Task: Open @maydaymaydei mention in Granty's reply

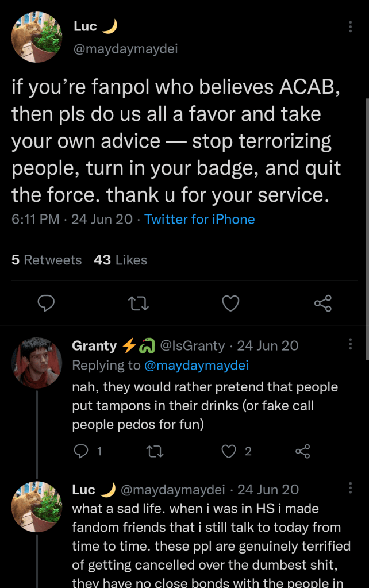Action: tap(196, 365)
